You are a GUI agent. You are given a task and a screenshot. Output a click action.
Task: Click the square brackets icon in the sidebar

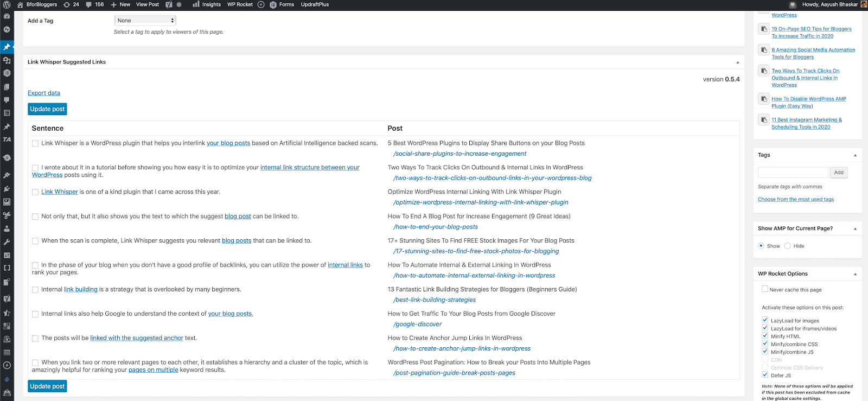(7, 268)
